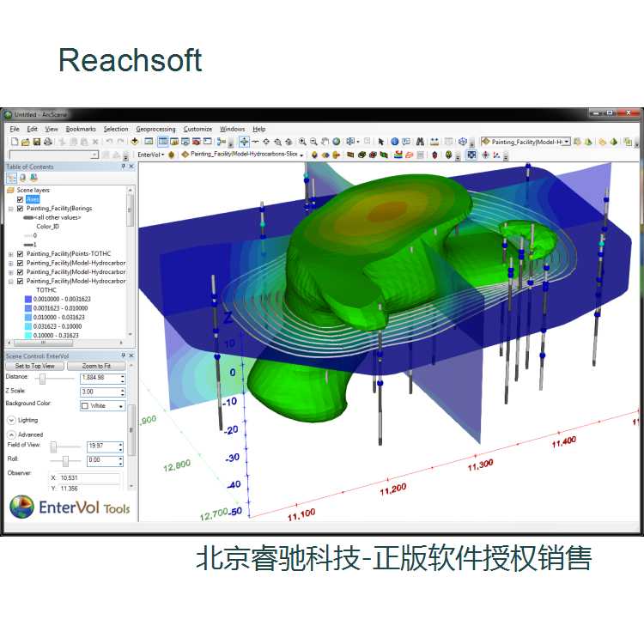Close the Scene Control EnterVol panel
The height and width of the screenshot is (644, 644).
[131, 355]
